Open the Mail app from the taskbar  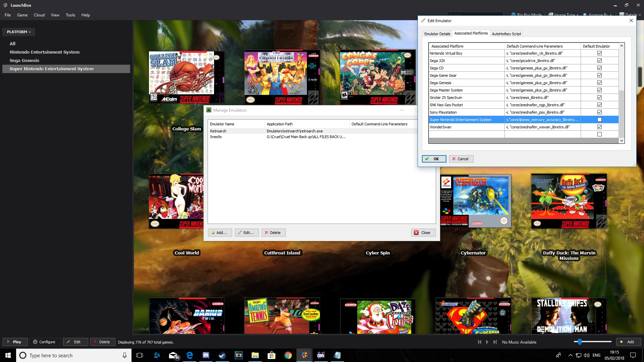pos(173,355)
